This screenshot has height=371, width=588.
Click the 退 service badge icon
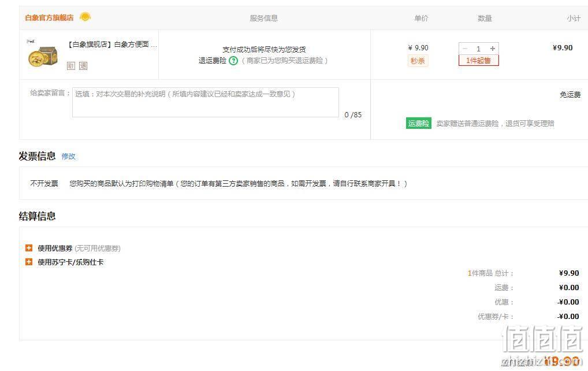83,66
